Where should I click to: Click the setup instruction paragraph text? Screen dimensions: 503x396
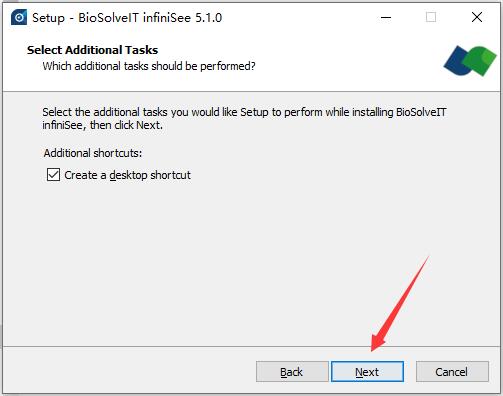click(x=244, y=119)
